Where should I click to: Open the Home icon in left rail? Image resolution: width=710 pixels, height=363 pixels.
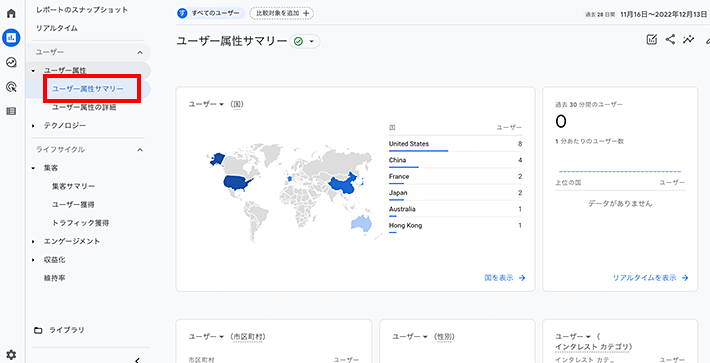(x=11, y=13)
